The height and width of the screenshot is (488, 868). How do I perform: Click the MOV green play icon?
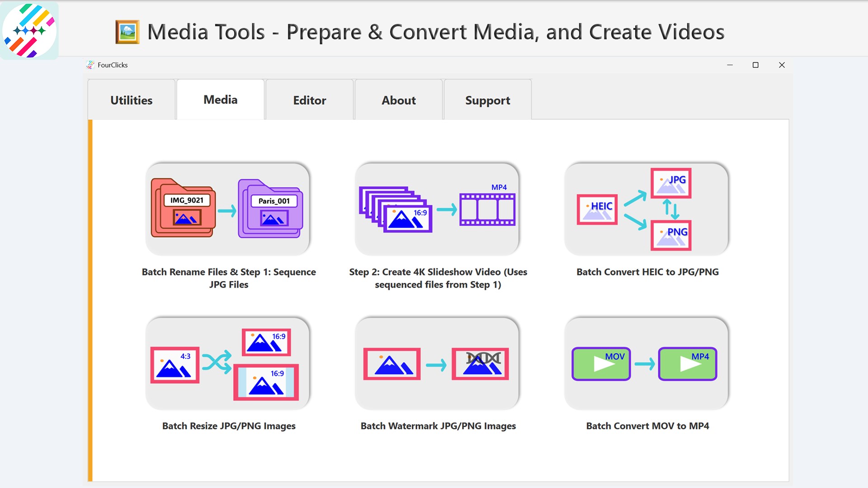tap(601, 363)
